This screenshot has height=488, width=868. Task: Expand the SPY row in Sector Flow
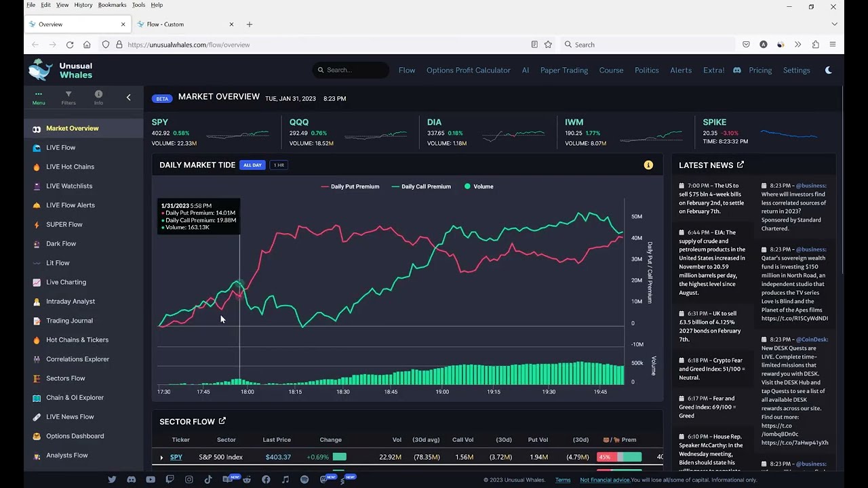point(161,457)
